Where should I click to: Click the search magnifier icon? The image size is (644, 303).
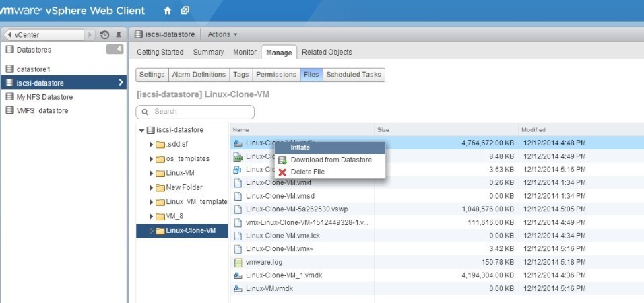click(x=145, y=112)
